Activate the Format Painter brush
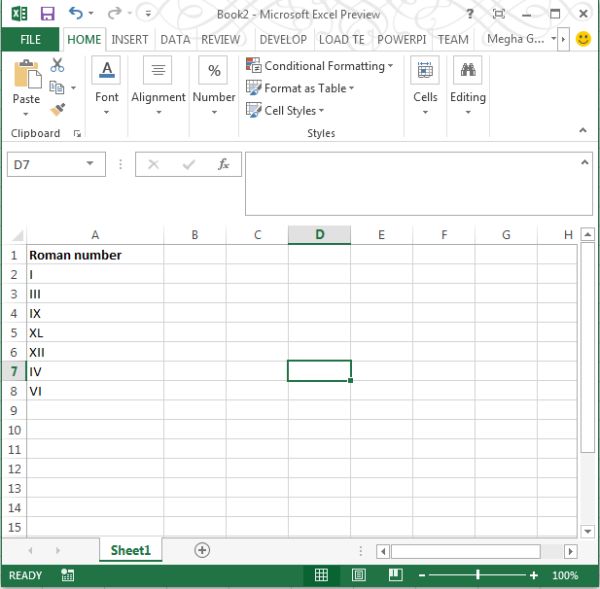600x589 pixels. tap(57, 110)
